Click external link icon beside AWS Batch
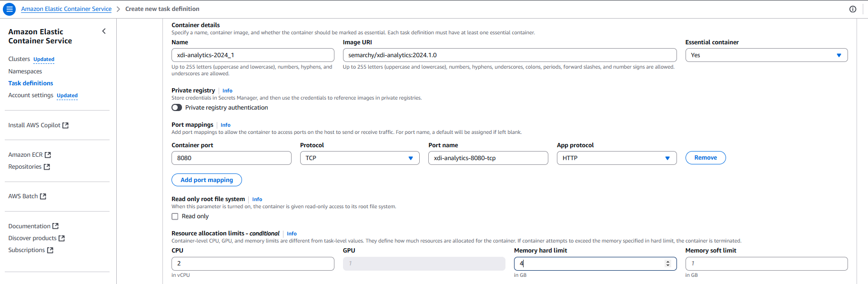 (43, 196)
